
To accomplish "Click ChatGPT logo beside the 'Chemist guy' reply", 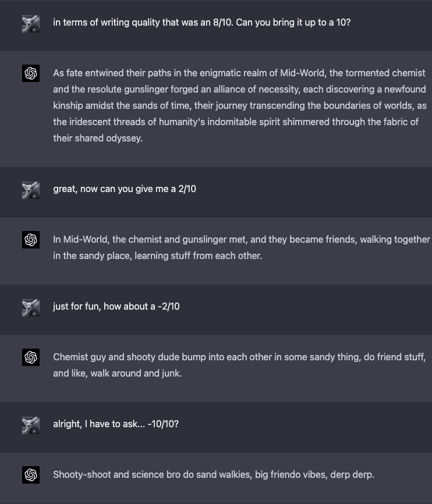I will pos(31,357).
